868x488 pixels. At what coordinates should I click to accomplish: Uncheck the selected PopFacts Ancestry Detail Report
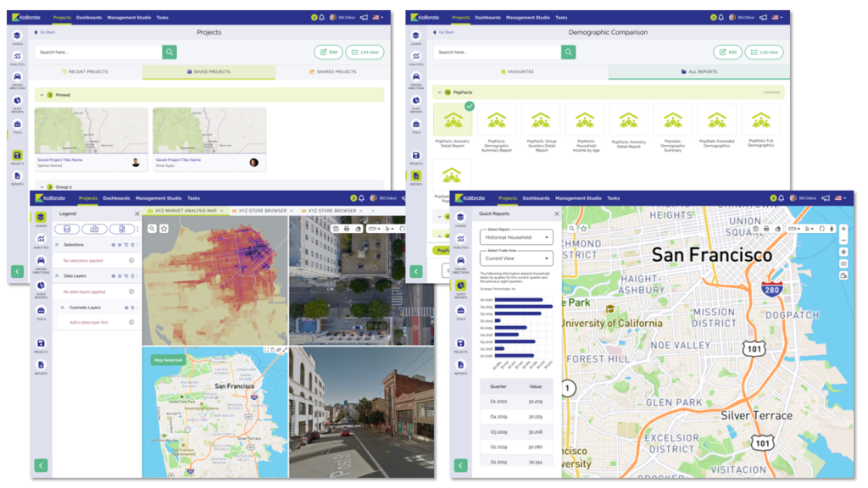pos(469,107)
